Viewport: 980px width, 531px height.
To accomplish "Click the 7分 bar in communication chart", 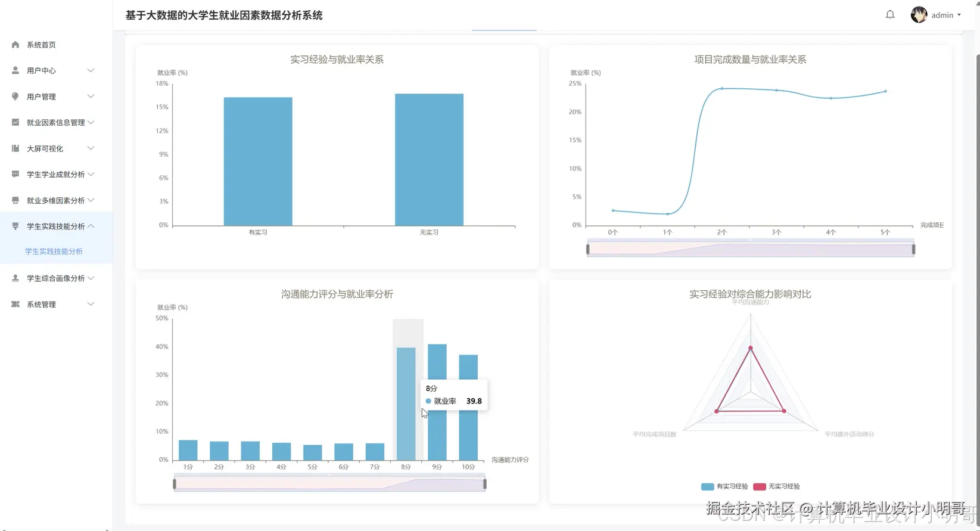I will tap(375, 452).
